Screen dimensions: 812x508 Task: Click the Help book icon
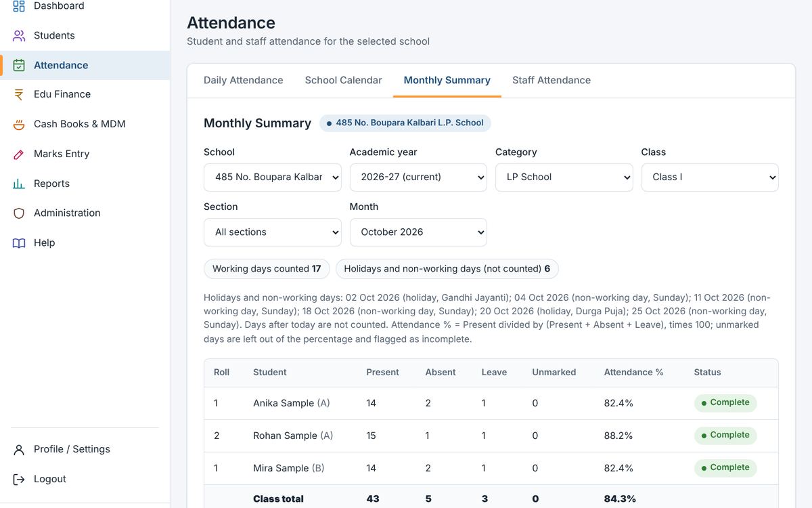coord(19,242)
